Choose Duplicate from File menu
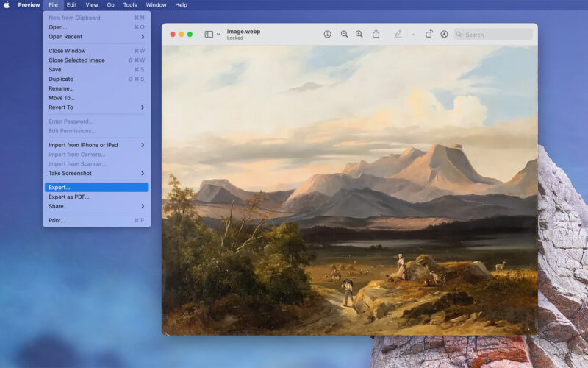Image resolution: width=588 pixels, height=368 pixels. point(97,79)
